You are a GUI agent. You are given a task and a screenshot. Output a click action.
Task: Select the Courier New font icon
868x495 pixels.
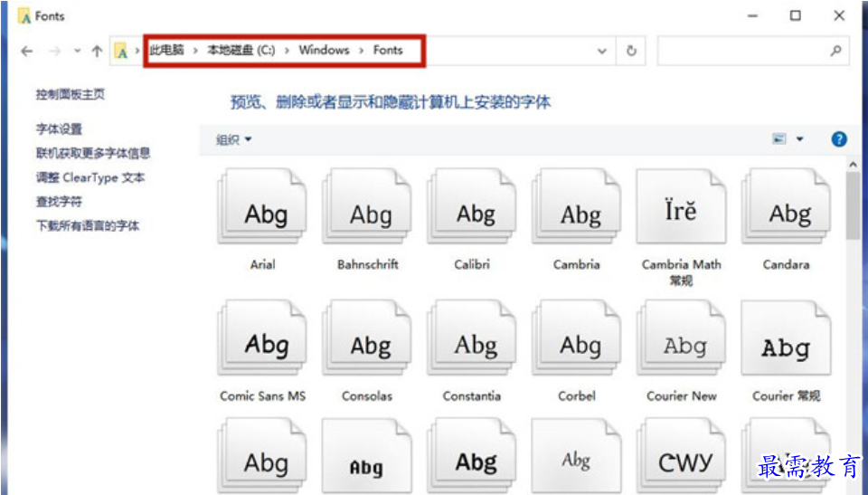click(681, 338)
